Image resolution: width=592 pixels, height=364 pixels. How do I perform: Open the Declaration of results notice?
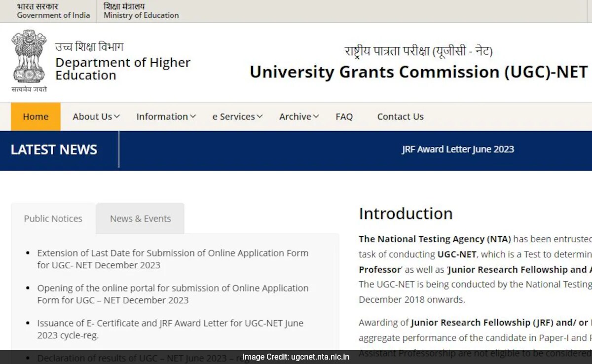point(143,358)
